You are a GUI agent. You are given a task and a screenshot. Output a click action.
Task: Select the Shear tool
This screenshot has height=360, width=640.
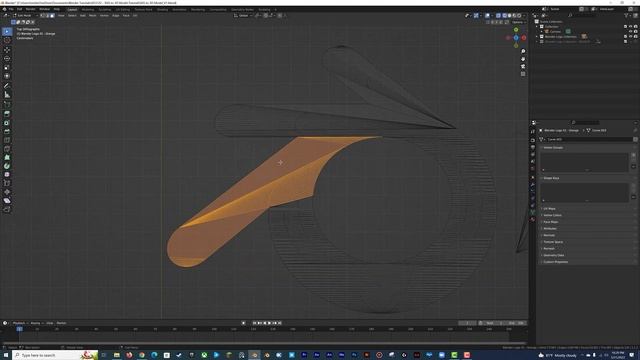[7, 200]
